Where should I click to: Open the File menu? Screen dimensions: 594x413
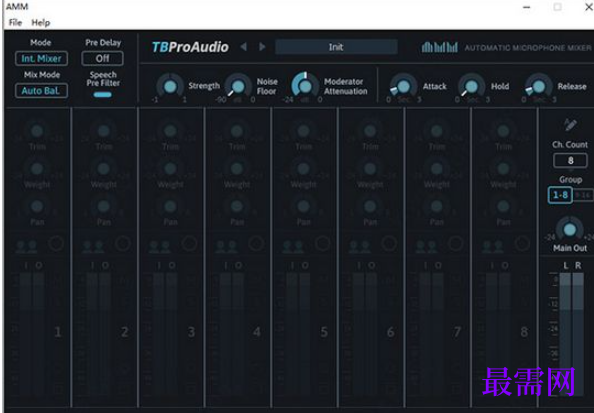[x=15, y=23]
